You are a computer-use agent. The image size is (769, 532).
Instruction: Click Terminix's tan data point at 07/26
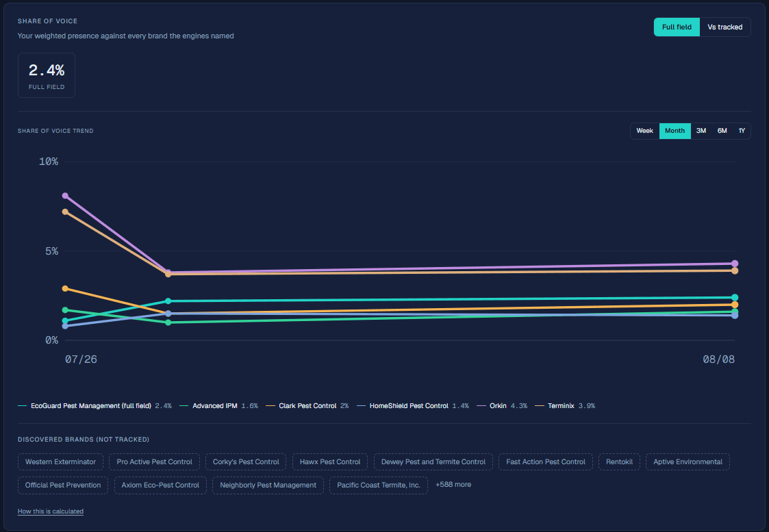coord(65,212)
